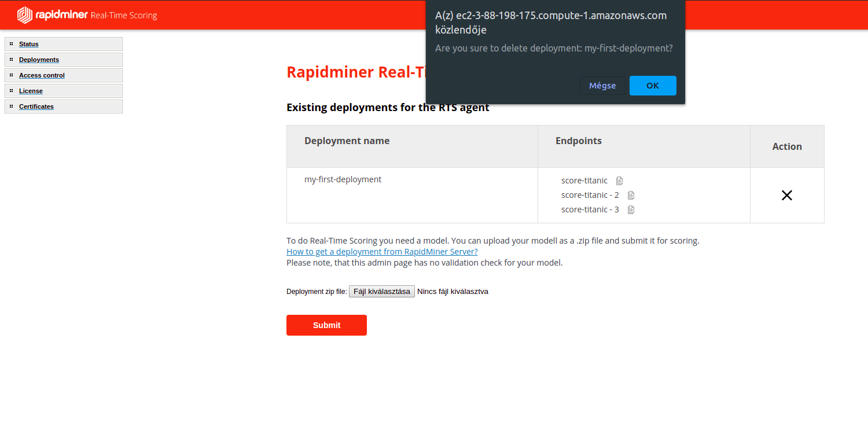
Task: Go to Deployments in the sidebar
Action: pos(39,60)
